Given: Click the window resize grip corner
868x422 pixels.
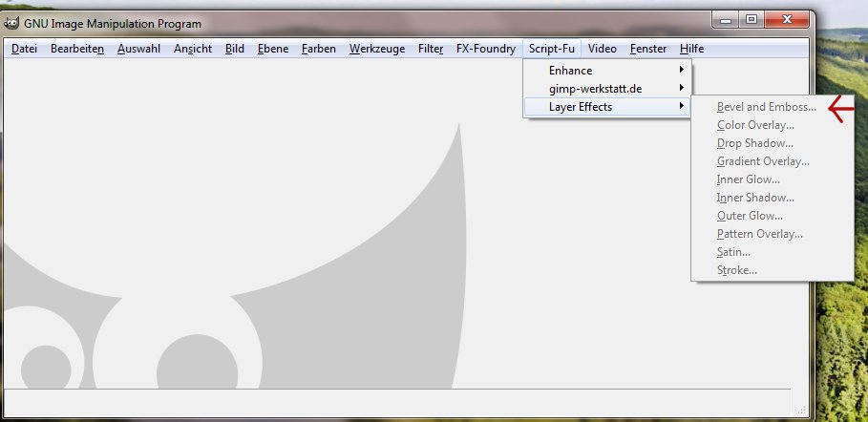Looking at the screenshot, I should tap(801, 410).
